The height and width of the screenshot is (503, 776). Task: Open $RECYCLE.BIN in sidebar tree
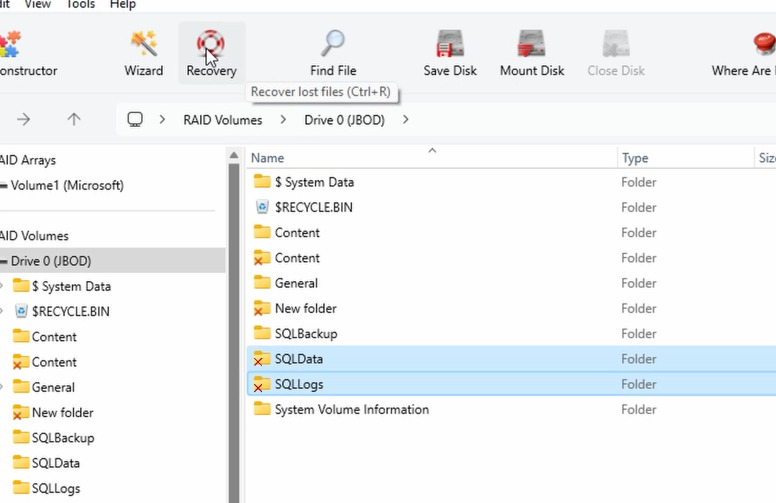pos(70,311)
